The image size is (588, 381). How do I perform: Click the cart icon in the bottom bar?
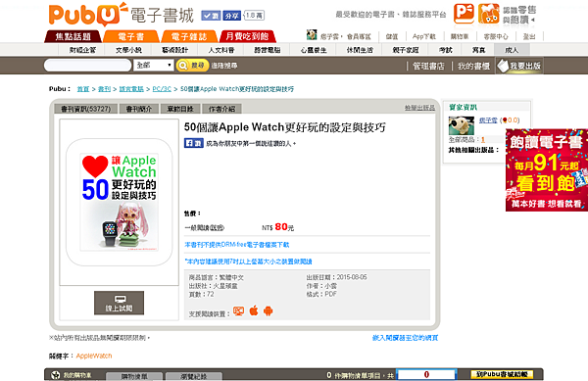click(56, 374)
